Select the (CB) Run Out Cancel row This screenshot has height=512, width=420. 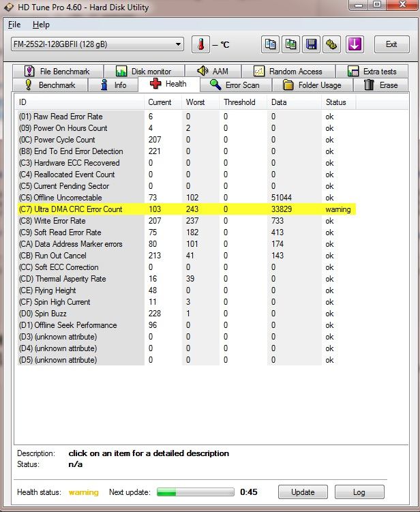[x=187, y=256]
